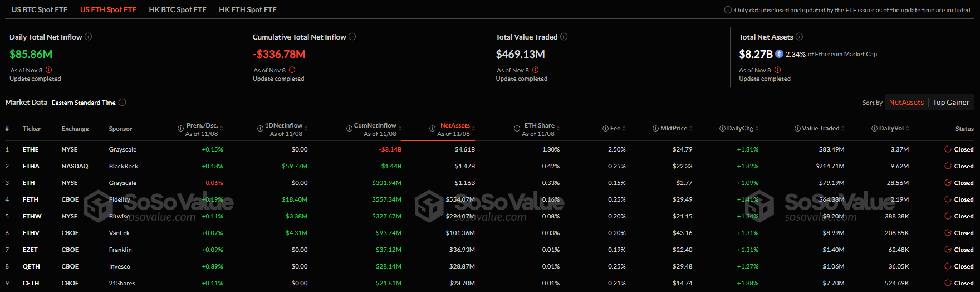Click red alert icon under Total Value Traded
Image resolution: width=980 pixels, height=292 pixels.
pos(536,70)
